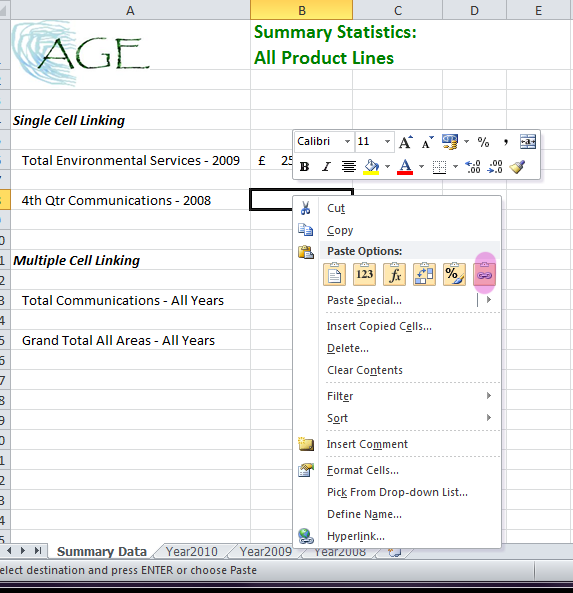Viewport: 573px width, 593px height.
Task: Choose the Paste Link chain icon
Action: coord(484,274)
